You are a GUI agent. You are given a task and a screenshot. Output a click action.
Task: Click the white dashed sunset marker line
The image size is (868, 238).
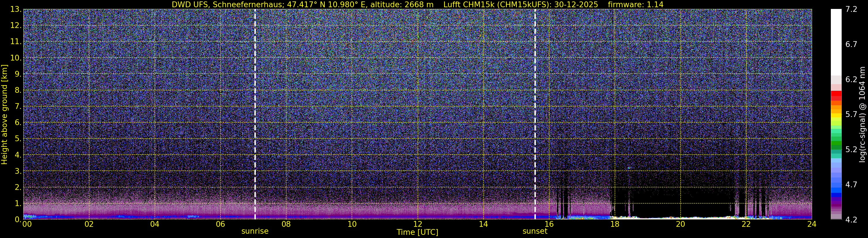(535, 114)
